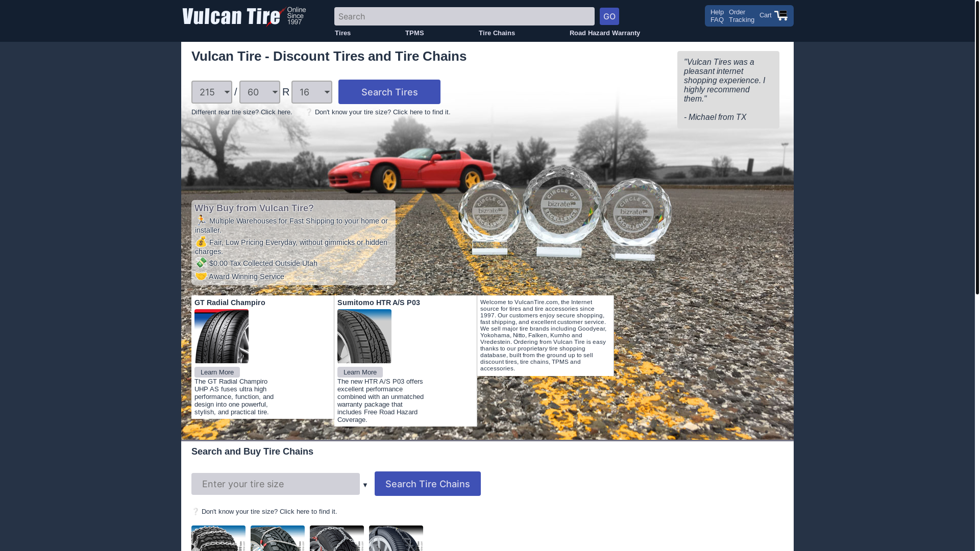Image resolution: width=980 pixels, height=551 pixels.
Task: Open the shopping cart icon
Action: click(x=781, y=15)
